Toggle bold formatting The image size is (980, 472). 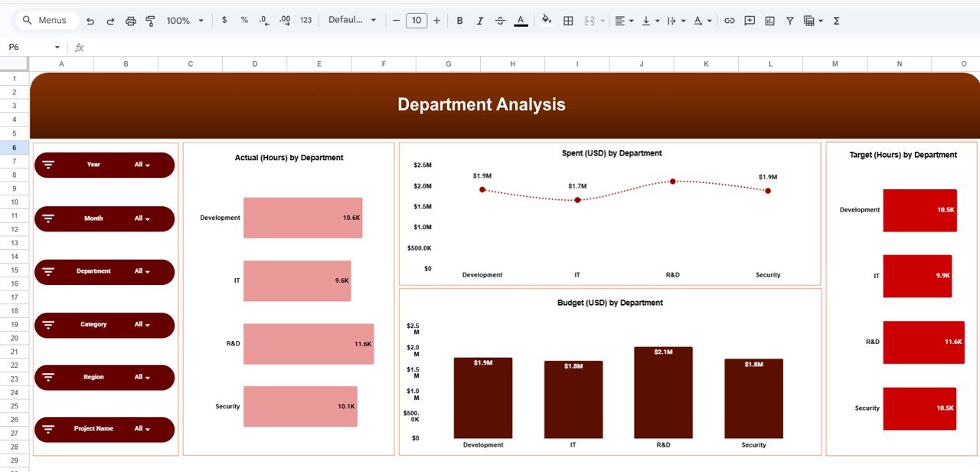click(x=459, y=21)
